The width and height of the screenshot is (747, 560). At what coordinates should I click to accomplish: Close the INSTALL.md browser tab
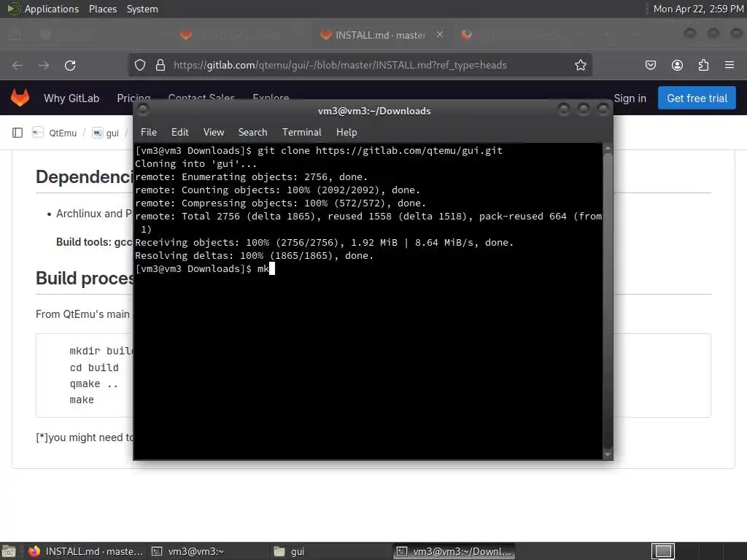(x=440, y=35)
